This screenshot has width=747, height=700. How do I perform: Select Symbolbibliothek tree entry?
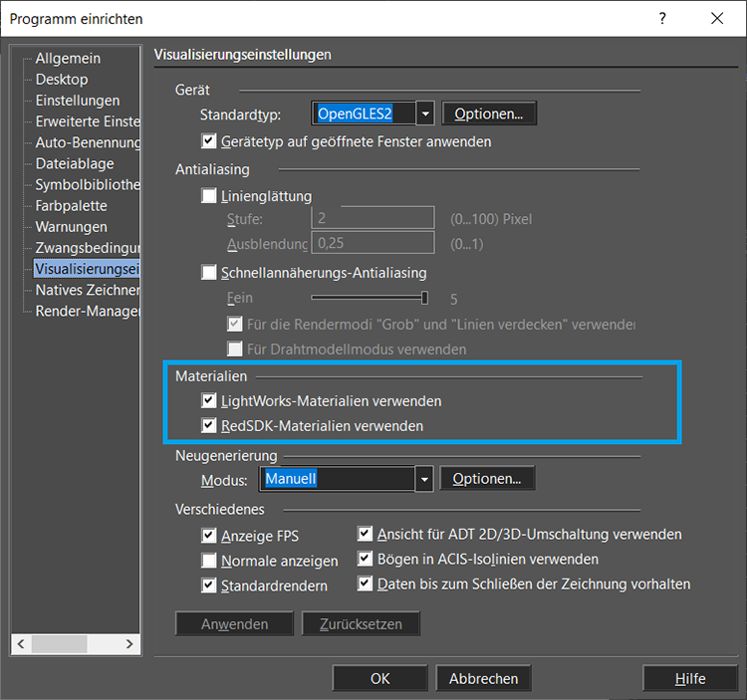tap(88, 185)
